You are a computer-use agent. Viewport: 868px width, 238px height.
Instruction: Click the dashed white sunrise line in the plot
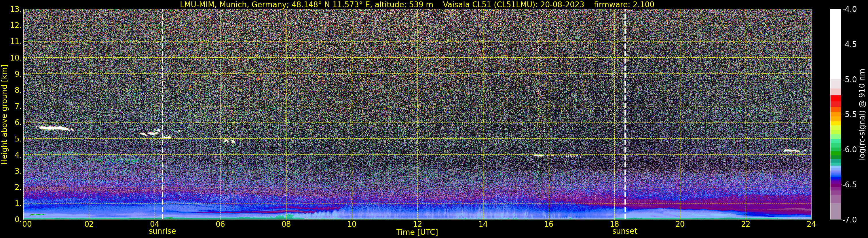(162, 114)
